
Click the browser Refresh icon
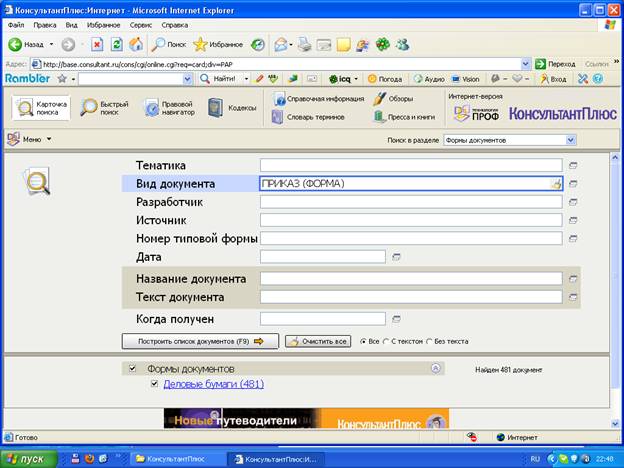point(116,44)
